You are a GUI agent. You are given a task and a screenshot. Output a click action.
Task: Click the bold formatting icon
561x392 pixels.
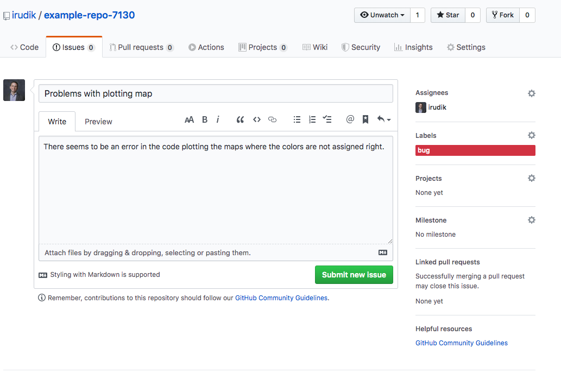[x=205, y=119]
